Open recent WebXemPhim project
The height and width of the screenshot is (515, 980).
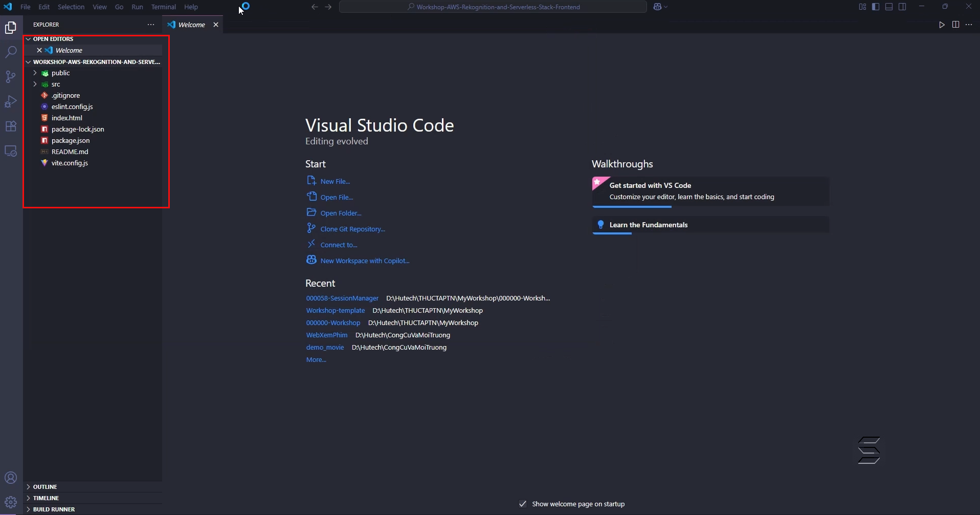pos(327,335)
